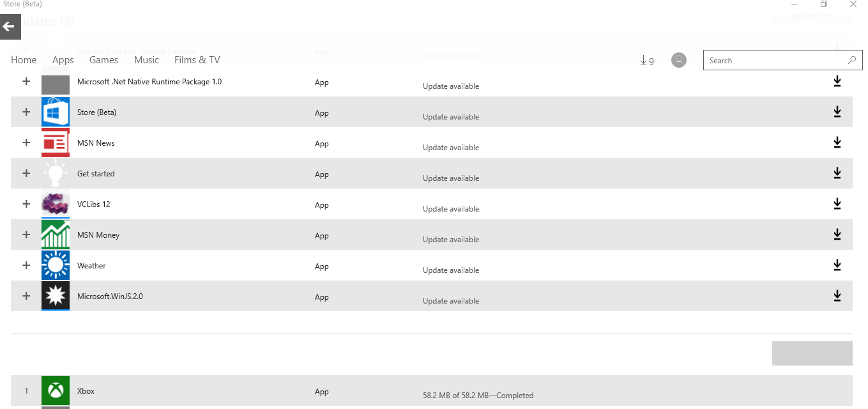The width and height of the screenshot is (868, 409).
Task: Expand the Get started row
Action: point(26,173)
